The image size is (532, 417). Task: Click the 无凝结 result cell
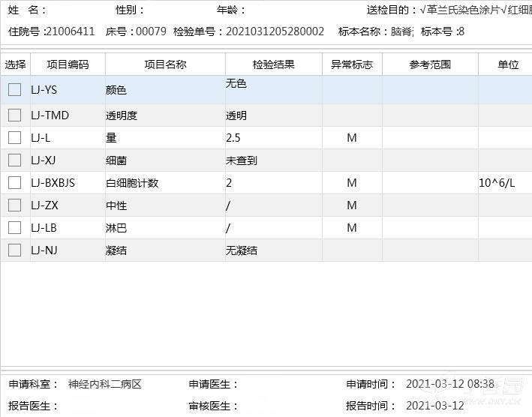coord(242,250)
